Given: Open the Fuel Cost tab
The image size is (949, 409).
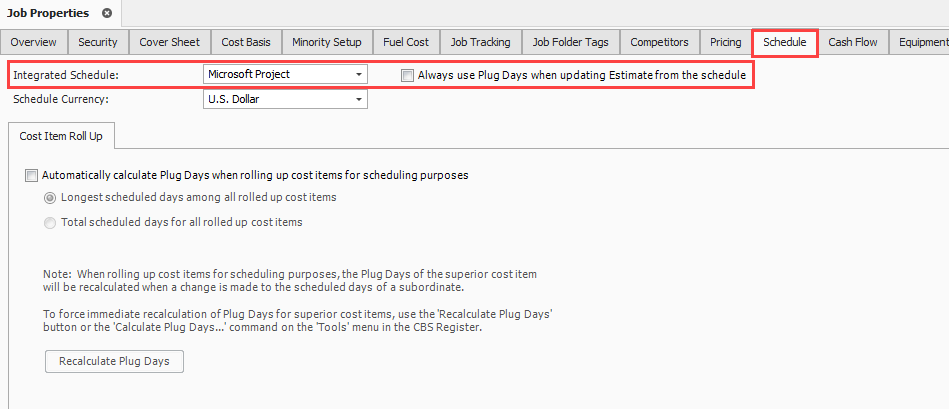Looking at the screenshot, I should (x=406, y=42).
